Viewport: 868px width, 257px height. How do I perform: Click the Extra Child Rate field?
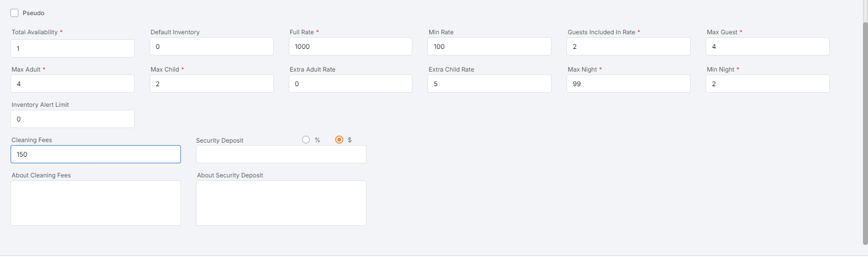489,84
